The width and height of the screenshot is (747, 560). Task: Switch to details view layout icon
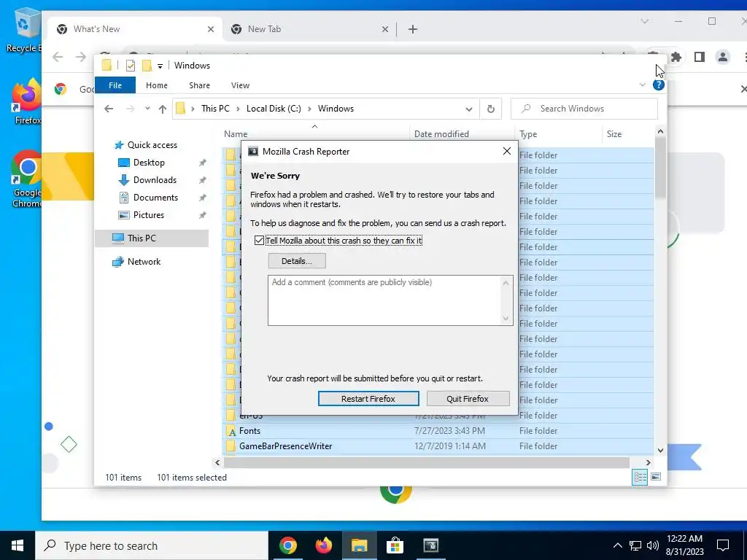tap(640, 477)
